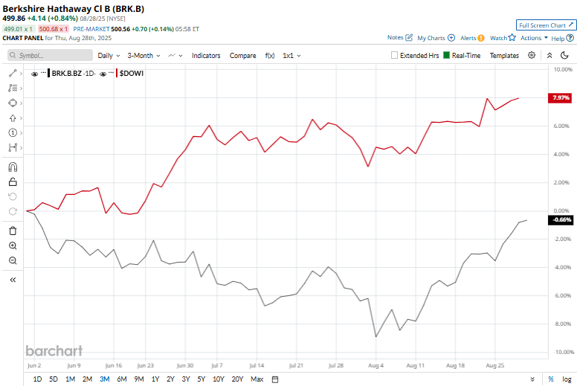577x392 pixels.
Task: Select the line drawing tool
Action: tap(13, 73)
